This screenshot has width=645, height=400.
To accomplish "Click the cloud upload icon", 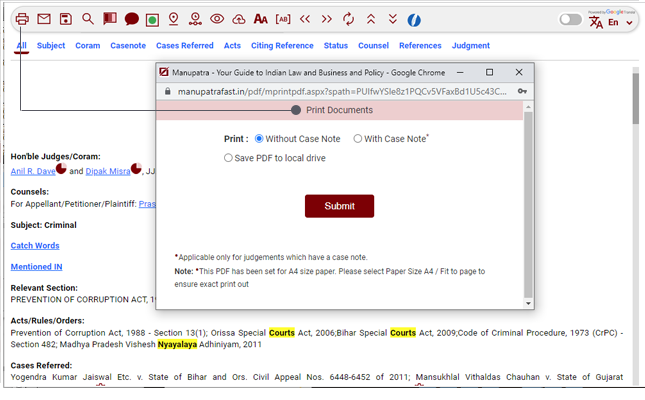I will click(239, 19).
